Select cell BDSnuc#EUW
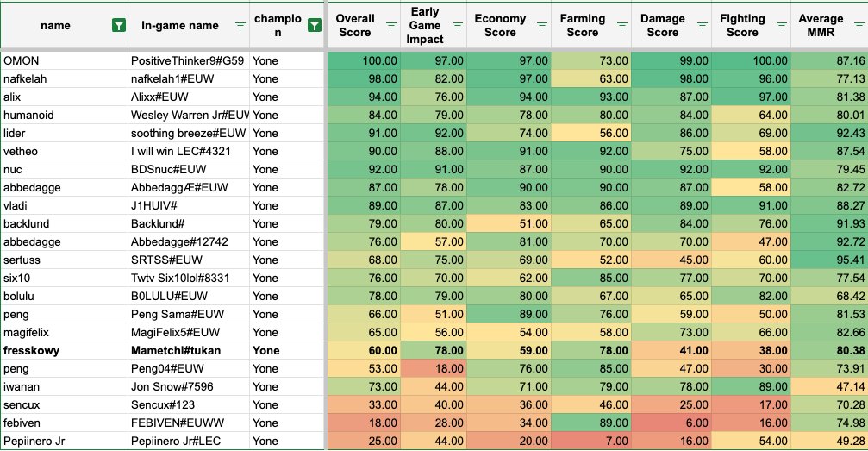868x451 pixels. [x=189, y=170]
